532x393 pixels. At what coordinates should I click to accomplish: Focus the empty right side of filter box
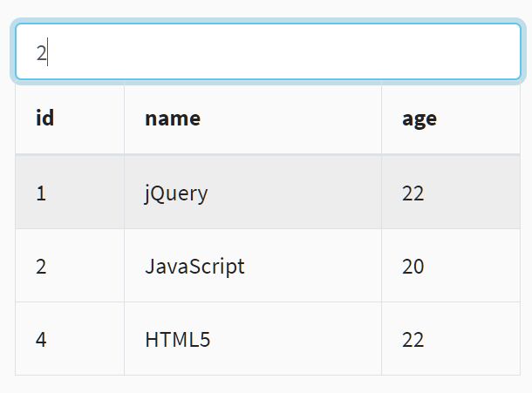pos(392,52)
